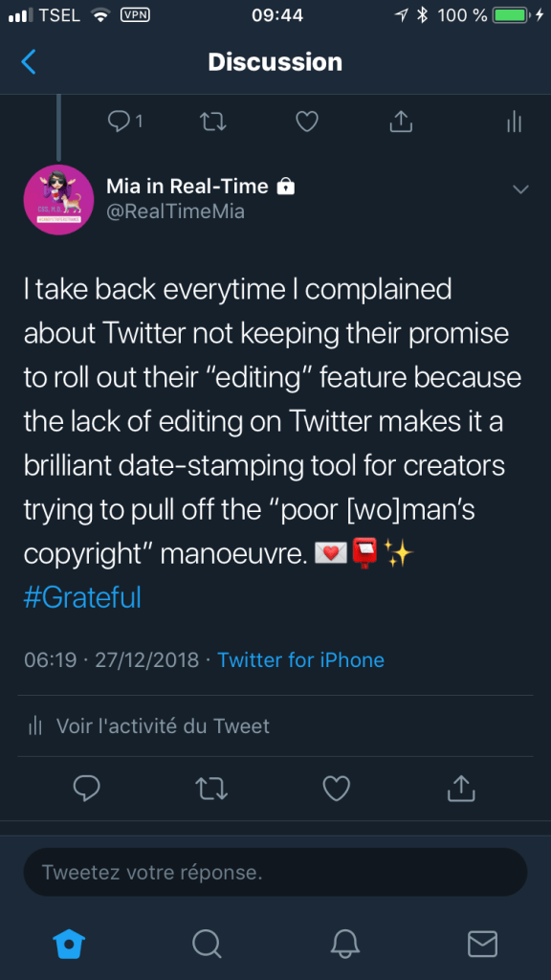Open replies via top comment icon
The height and width of the screenshot is (980, 551).
[x=125, y=122]
